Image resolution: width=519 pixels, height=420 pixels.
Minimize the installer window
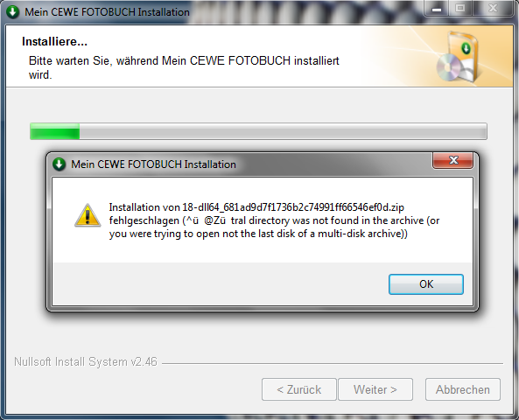point(437,9)
